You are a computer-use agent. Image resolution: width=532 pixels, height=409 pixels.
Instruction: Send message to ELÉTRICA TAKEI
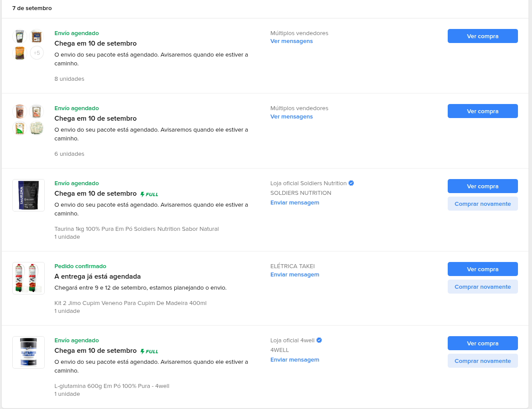coord(295,275)
